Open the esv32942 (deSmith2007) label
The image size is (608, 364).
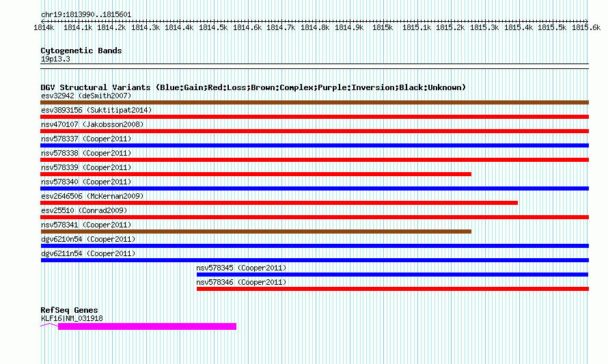[x=86, y=96]
